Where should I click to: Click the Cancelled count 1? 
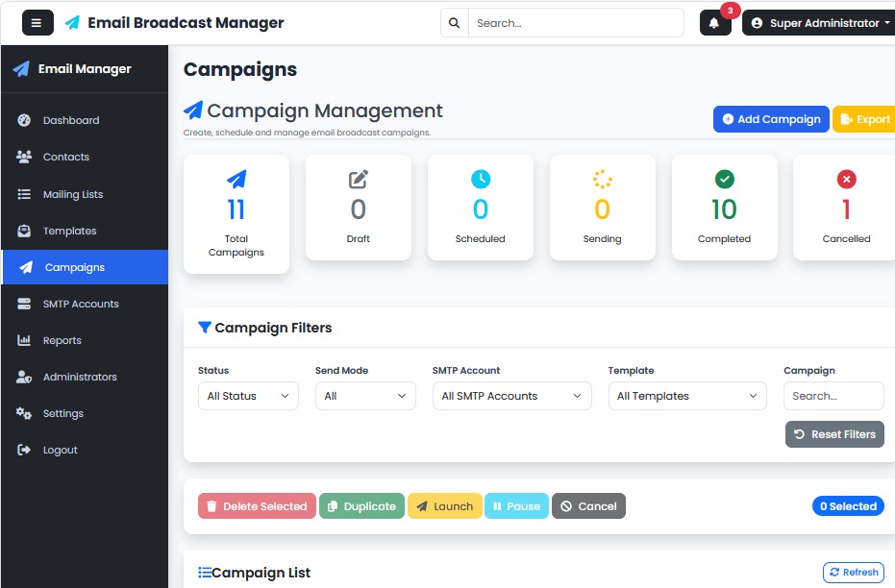click(x=847, y=209)
